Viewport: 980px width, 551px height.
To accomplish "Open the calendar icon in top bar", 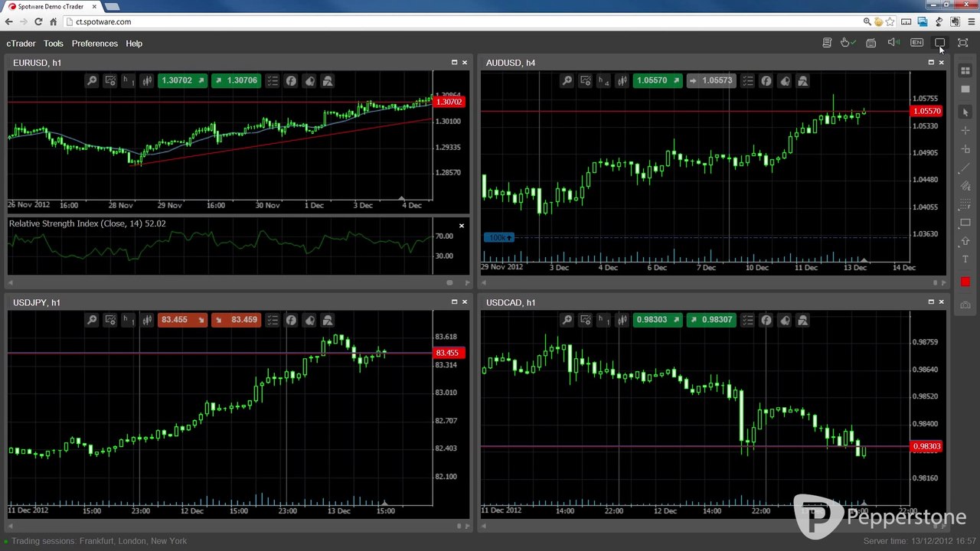I will [871, 43].
